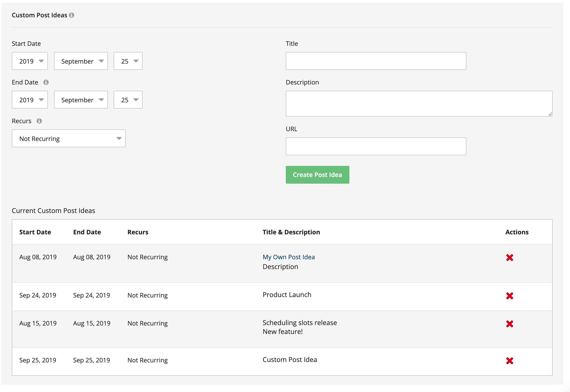This screenshot has width=570, height=392.
Task: Delete the My Own Post Idea entry
Action: [x=509, y=258]
